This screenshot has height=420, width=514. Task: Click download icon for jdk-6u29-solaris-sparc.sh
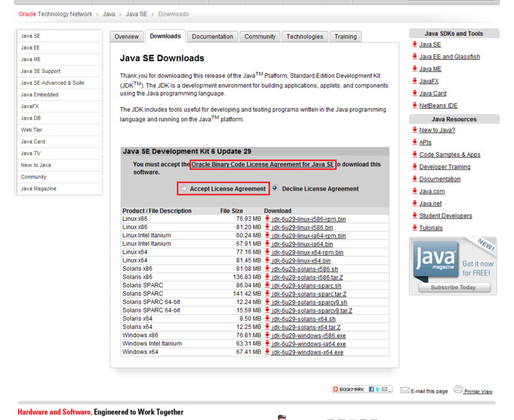coord(267,285)
